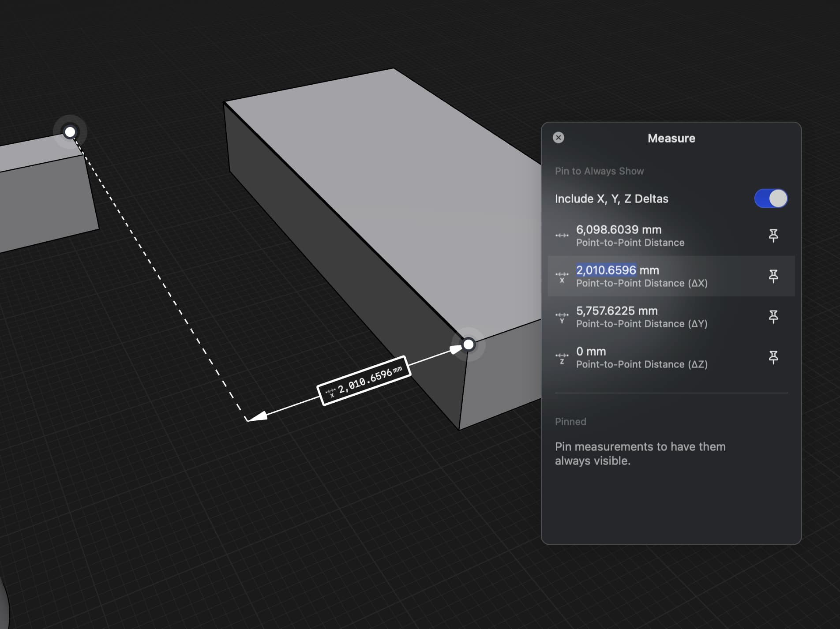
Task: Select the 6,098.6039 mm distance row
Action: coord(671,236)
